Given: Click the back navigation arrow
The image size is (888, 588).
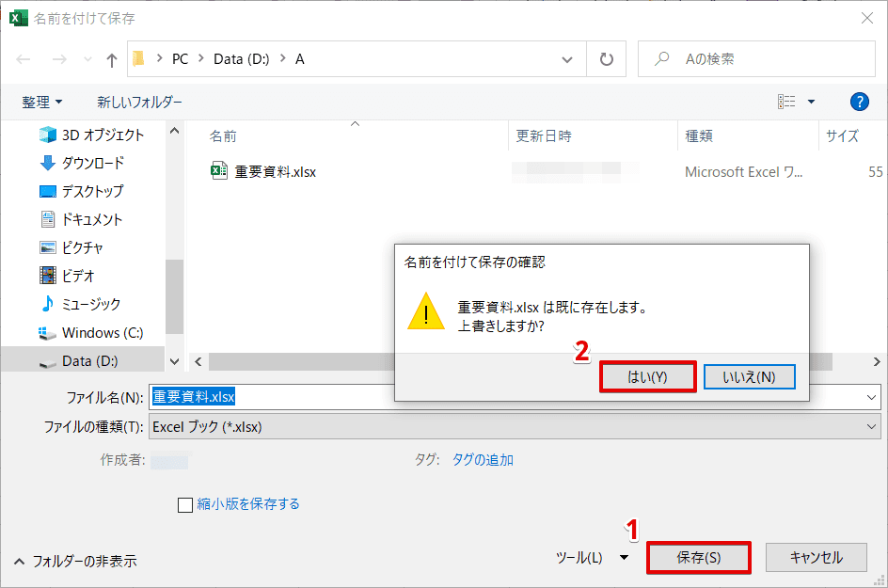Looking at the screenshot, I should 23,58.
